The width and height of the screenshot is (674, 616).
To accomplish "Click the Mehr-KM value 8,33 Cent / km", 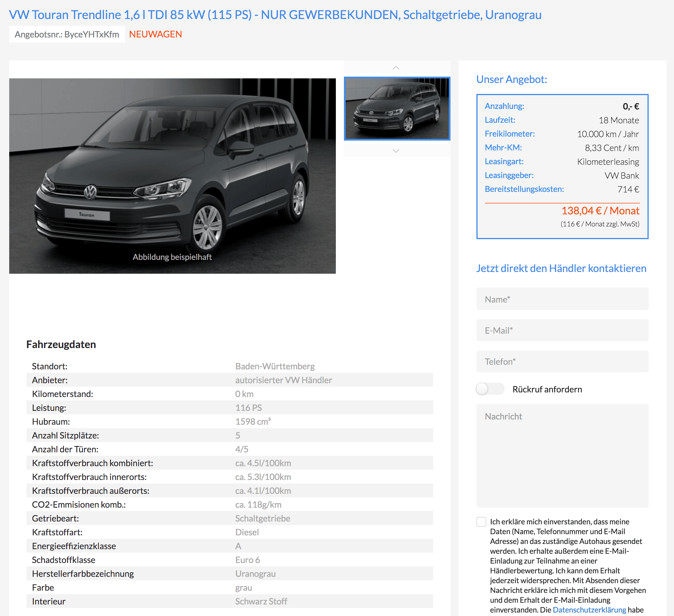I will [x=612, y=148].
